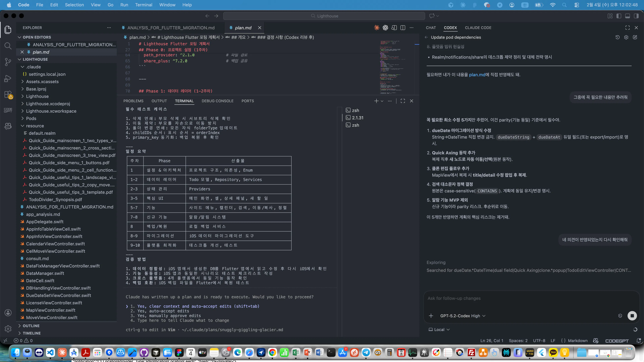644x362 pixels.
Task: Open the Extensions view with warning badge
Action: pos(8,95)
